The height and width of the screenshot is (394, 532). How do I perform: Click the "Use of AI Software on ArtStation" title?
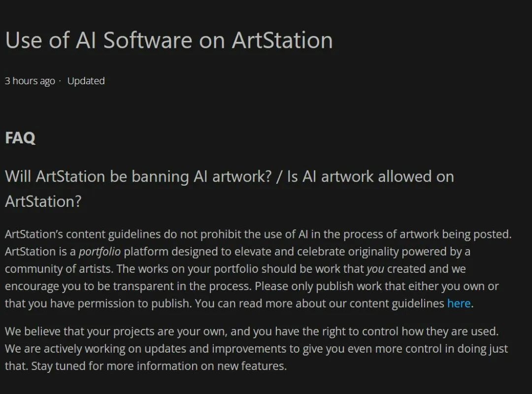[x=169, y=40]
